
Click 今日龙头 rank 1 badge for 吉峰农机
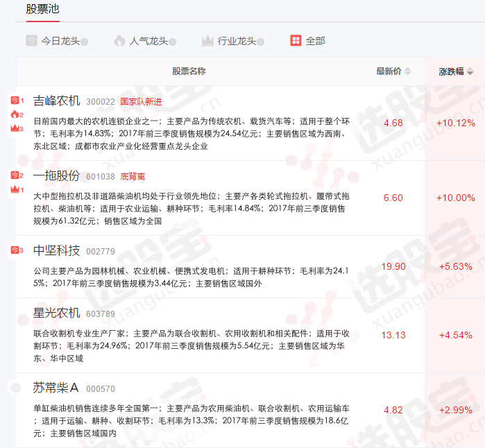coord(17,101)
